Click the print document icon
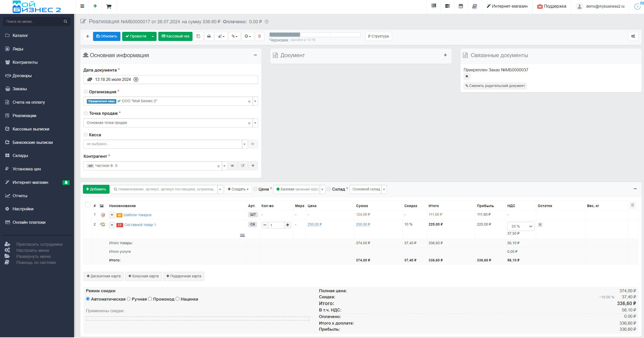Image resolution: width=644 pixels, height=338 pixels. [209, 36]
